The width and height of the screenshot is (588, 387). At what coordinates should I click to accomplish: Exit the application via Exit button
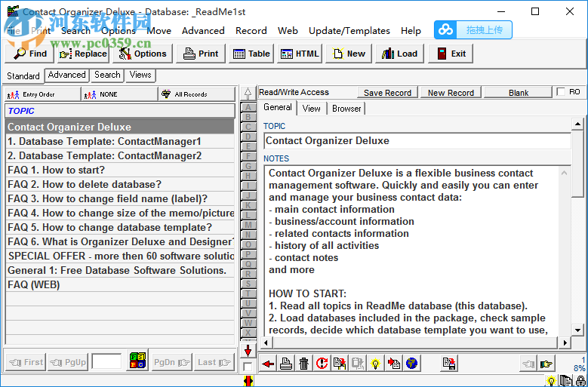pyautogui.click(x=451, y=54)
